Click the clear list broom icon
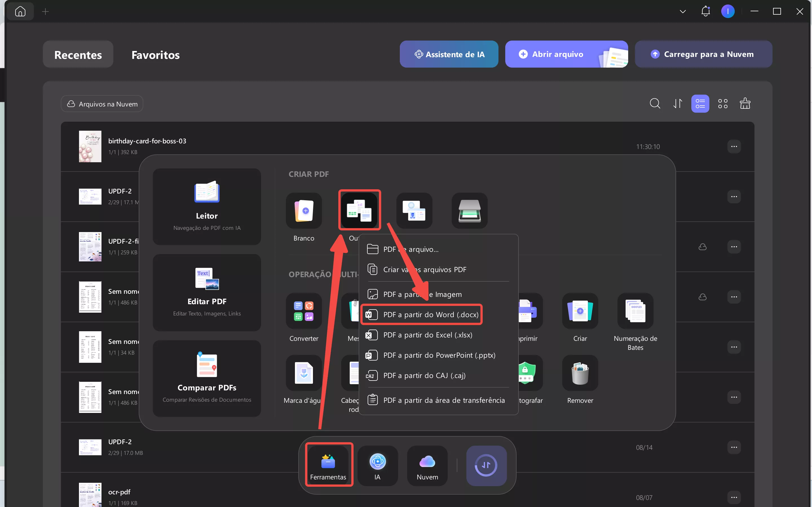This screenshot has height=507, width=812. tap(745, 104)
